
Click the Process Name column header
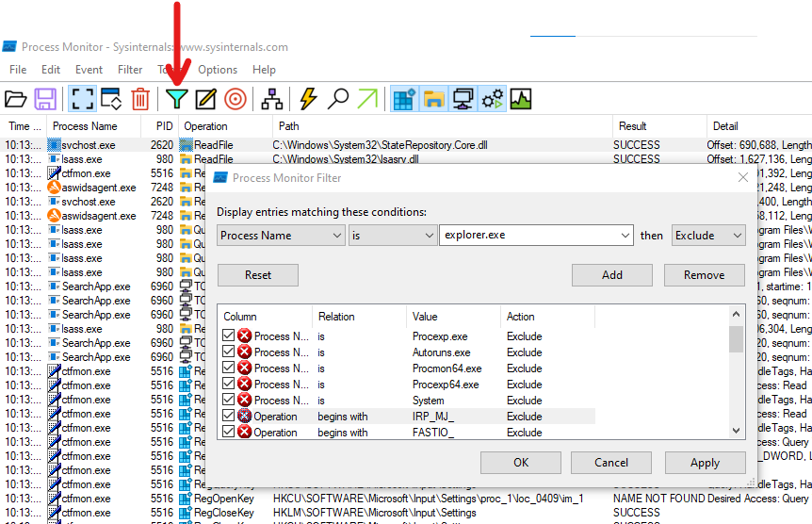click(94, 126)
